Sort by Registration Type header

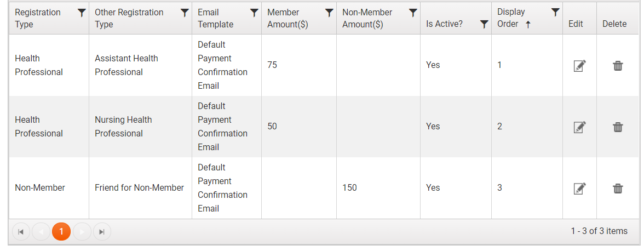coord(37,18)
